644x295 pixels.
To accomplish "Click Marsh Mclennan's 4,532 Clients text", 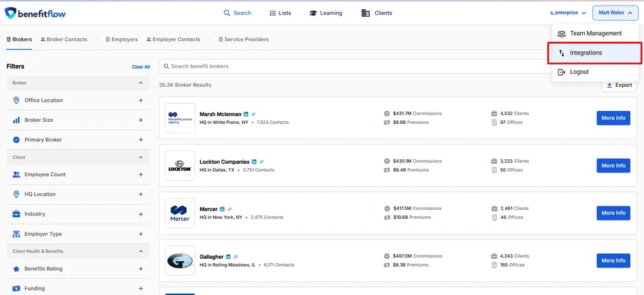I will pos(514,114).
